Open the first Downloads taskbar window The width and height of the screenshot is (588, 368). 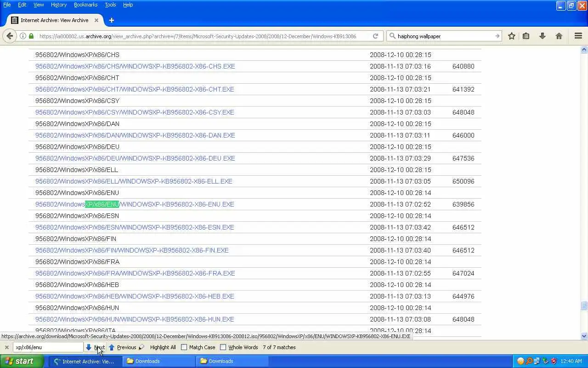[x=159, y=361]
